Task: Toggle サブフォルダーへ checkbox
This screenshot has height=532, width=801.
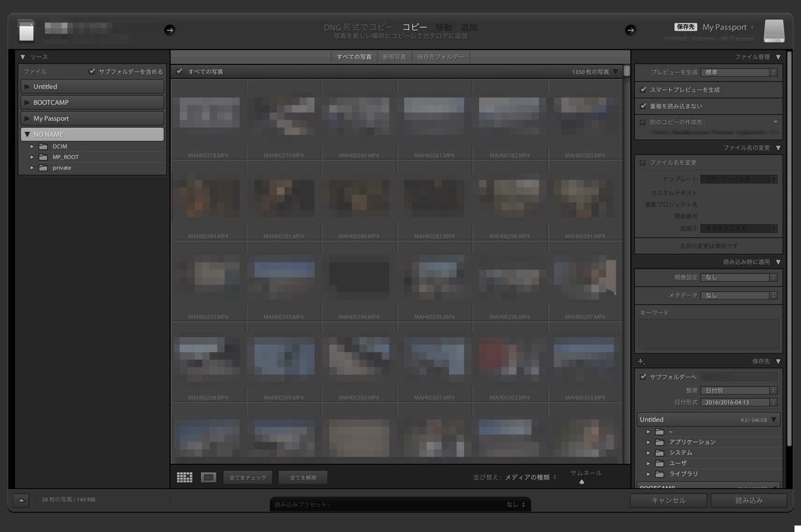Action: tap(643, 377)
